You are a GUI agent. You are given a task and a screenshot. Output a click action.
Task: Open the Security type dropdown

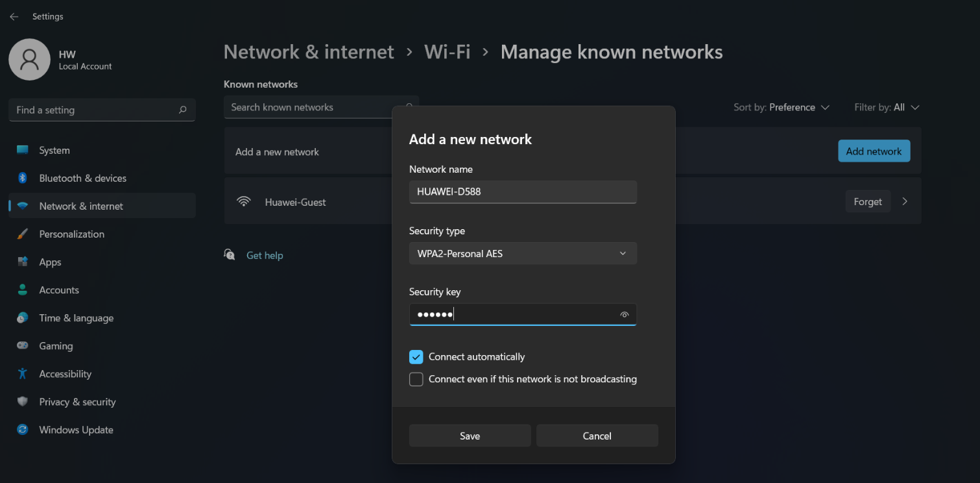(523, 253)
